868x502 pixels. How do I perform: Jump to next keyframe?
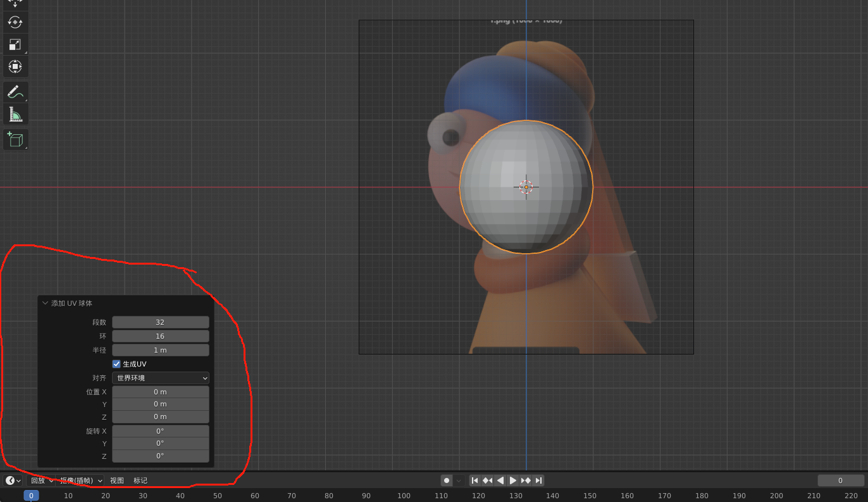coord(526,480)
